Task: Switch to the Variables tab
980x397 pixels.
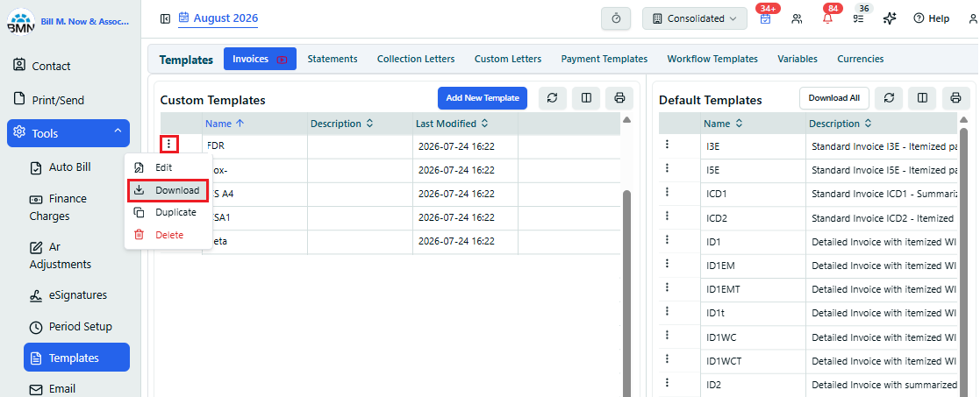Action: 798,59
